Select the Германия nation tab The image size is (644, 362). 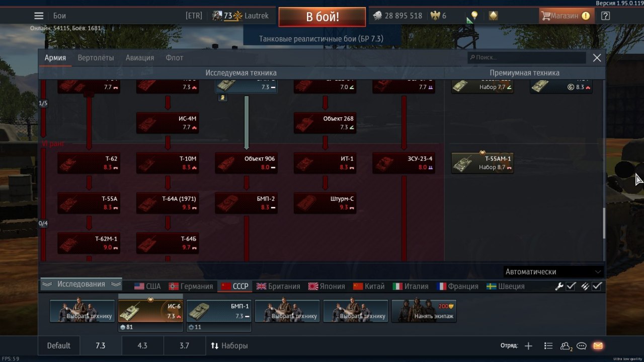click(191, 286)
